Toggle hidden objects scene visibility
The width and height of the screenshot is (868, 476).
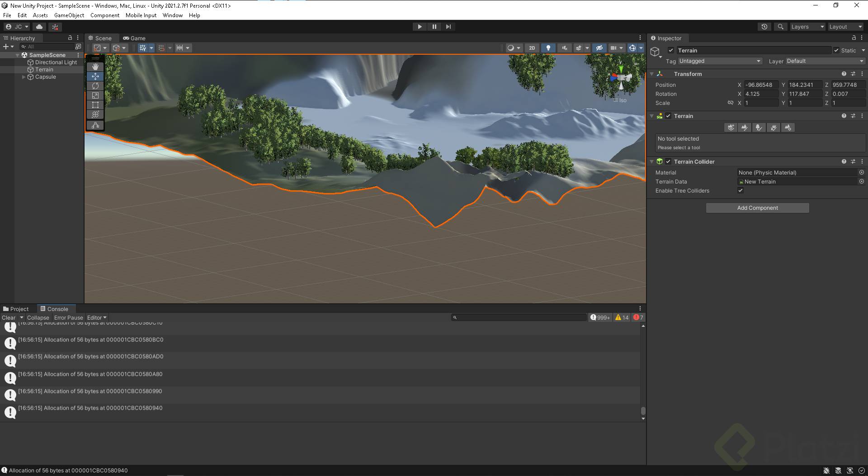coord(599,48)
